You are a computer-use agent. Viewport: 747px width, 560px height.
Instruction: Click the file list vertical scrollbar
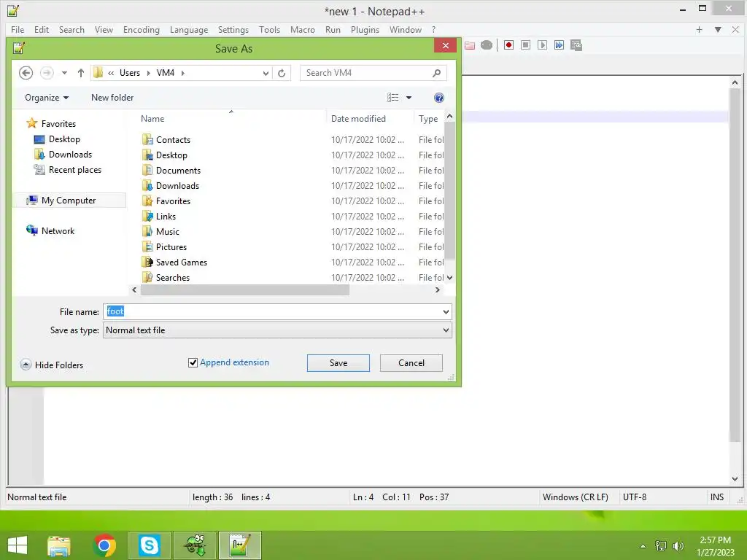click(449, 190)
